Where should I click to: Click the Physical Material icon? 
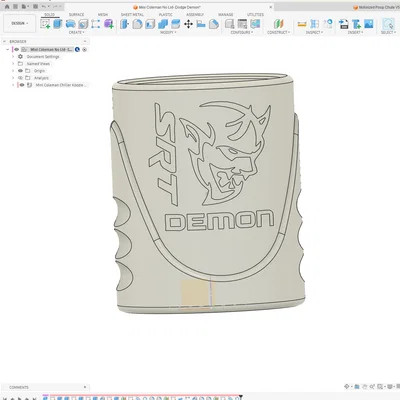(x=214, y=24)
